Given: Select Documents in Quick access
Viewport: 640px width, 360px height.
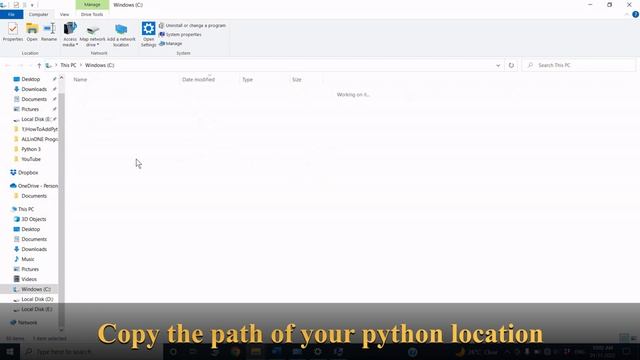Looking at the screenshot, I should click(x=34, y=99).
